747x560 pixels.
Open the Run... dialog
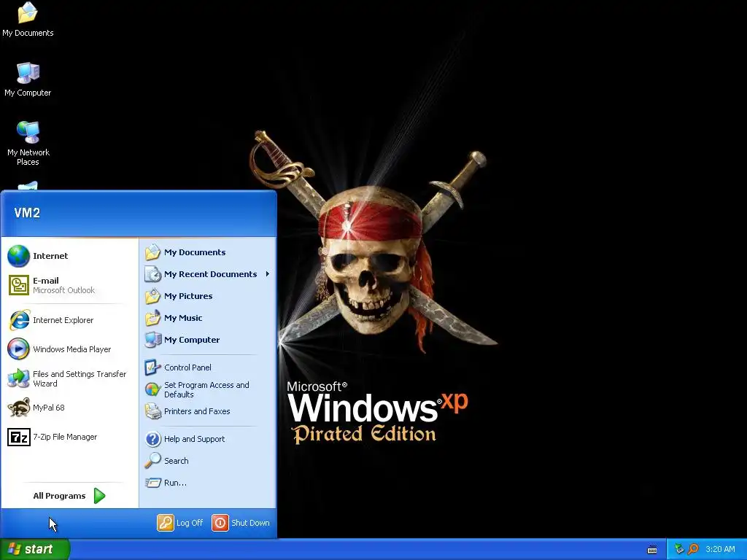[208, 483]
